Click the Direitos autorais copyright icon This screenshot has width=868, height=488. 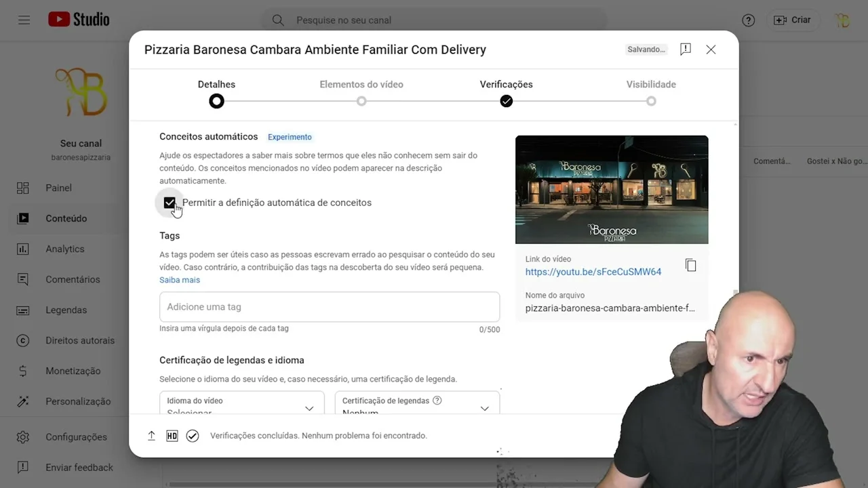point(23,340)
